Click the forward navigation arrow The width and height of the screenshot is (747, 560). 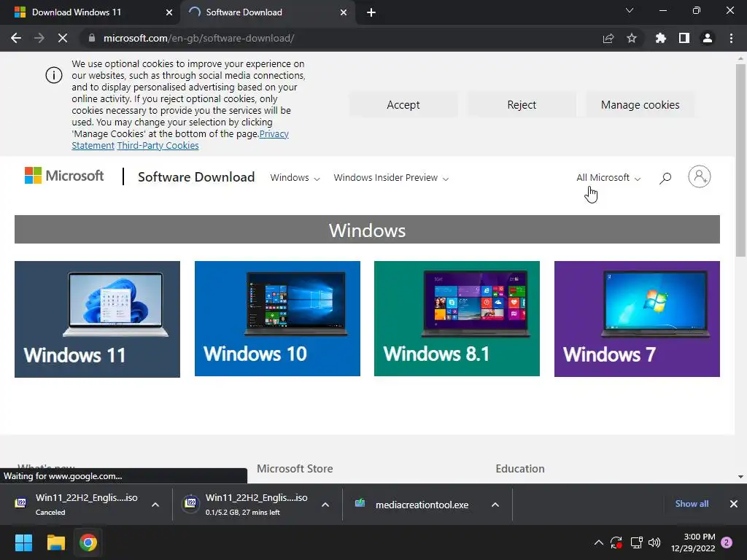coord(39,38)
